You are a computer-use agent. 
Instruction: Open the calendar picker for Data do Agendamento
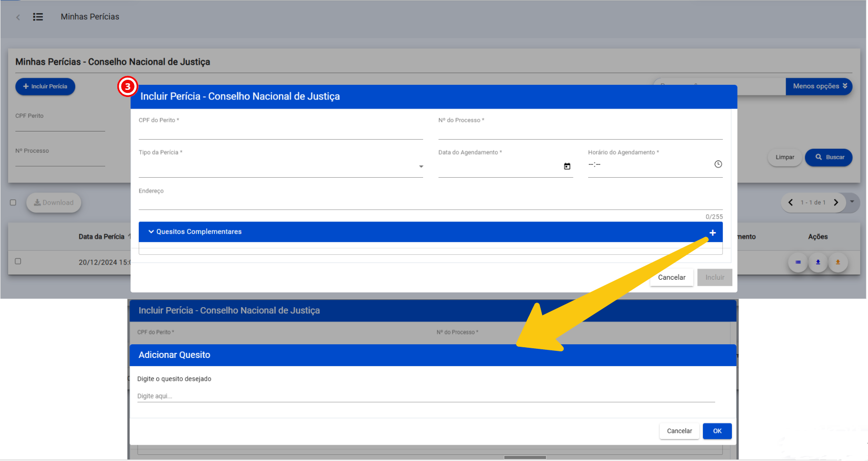pyautogui.click(x=567, y=167)
